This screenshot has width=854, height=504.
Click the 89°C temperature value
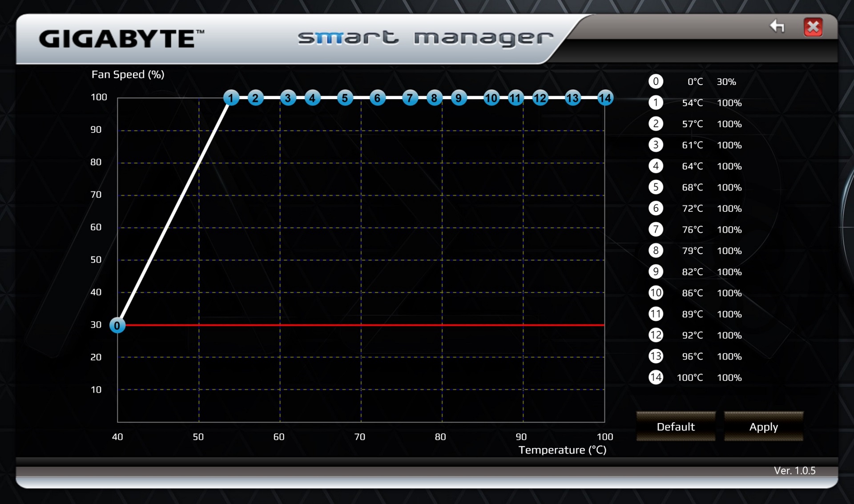693,314
